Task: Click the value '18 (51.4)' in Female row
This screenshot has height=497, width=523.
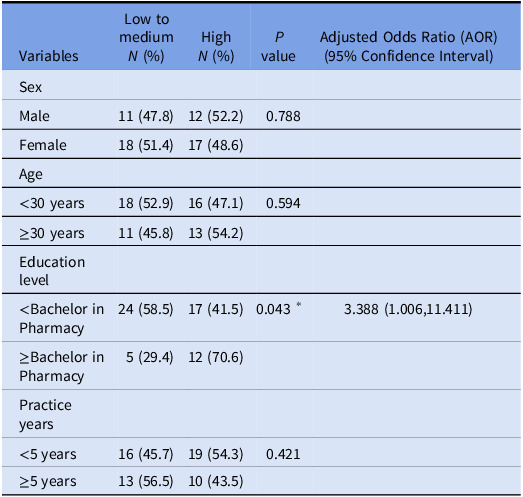Action: click(146, 145)
